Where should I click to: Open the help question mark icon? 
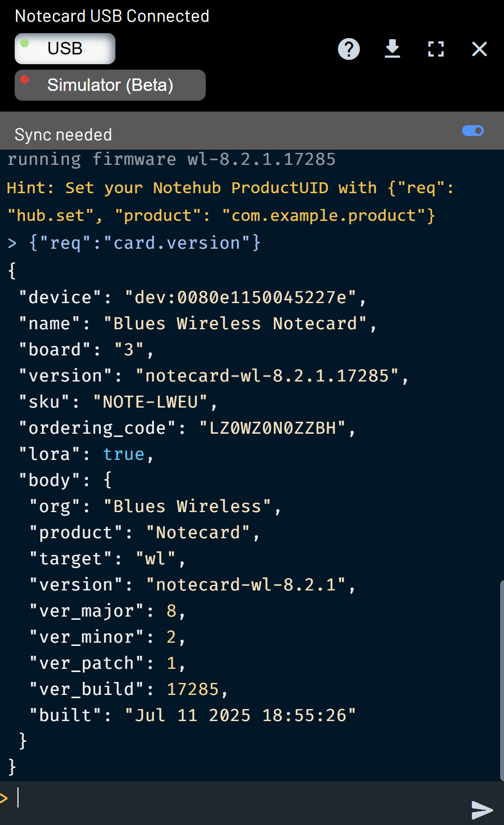coord(349,49)
